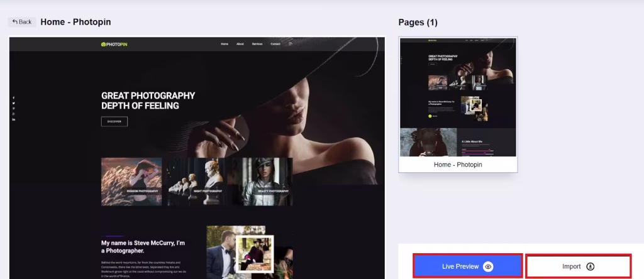Click the LinkedIn icon in preview sidebar
The height and width of the screenshot is (279, 644).
tap(14, 119)
